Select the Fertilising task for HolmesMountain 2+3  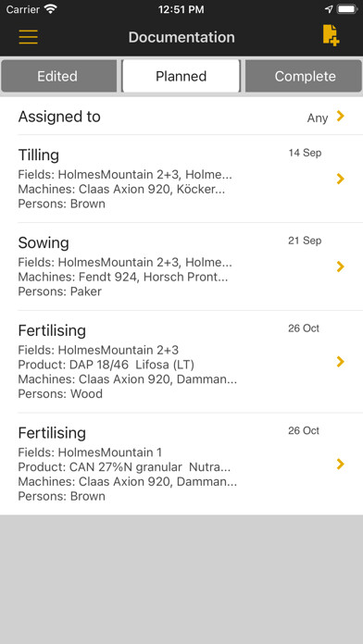[x=181, y=362]
